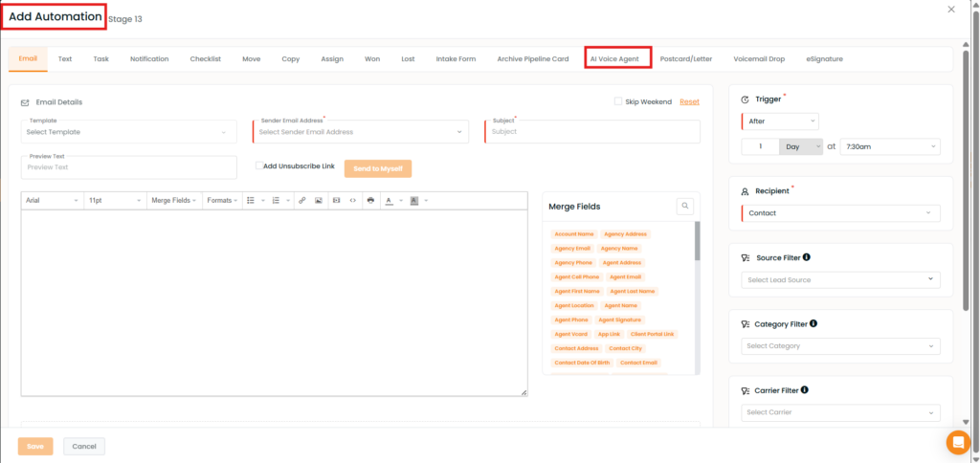This screenshot has width=980, height=463.
Task: Click the print icon in editor toolbar
Action: point(370,200)
